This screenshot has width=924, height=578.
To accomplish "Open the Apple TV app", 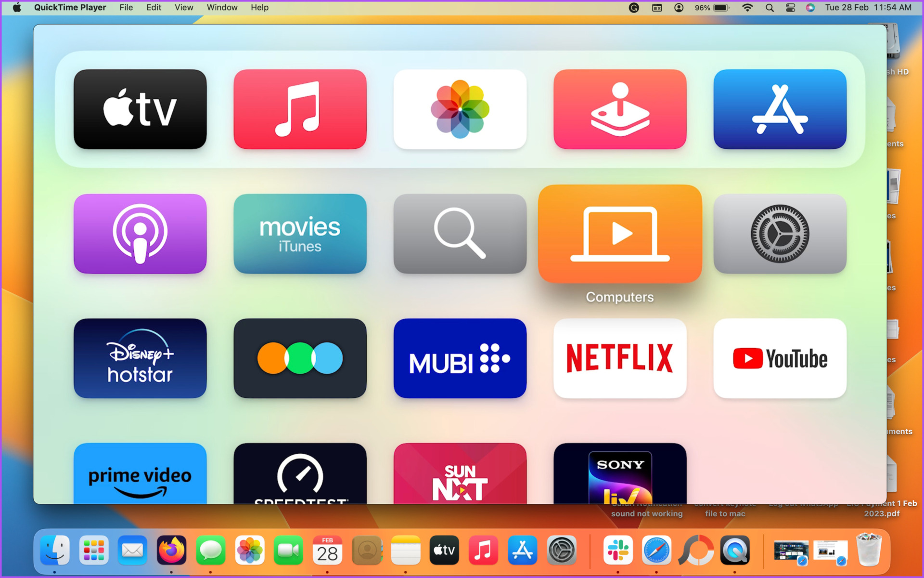I will [140, 109].
